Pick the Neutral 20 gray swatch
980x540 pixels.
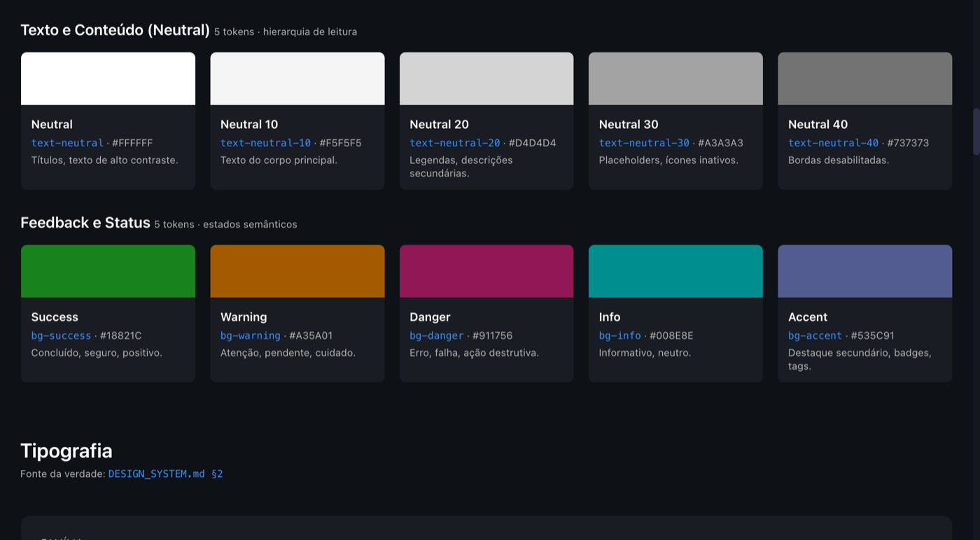[x=486, y=78]
